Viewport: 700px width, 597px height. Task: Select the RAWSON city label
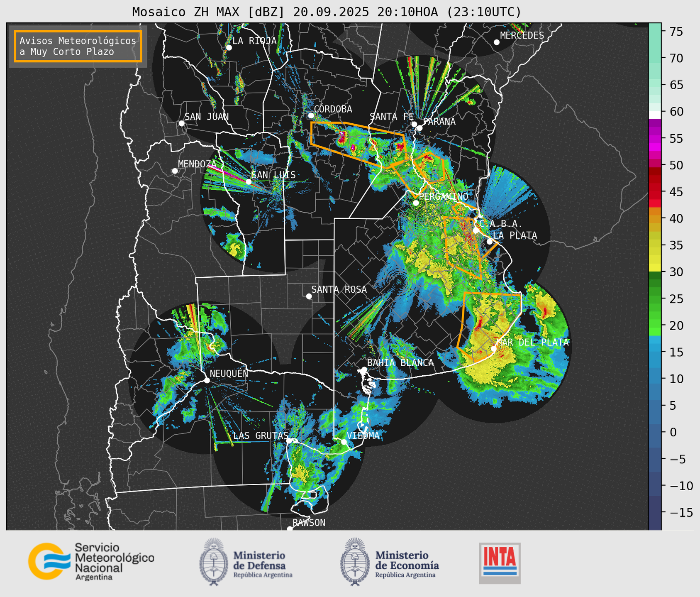(x=309, y=523)
